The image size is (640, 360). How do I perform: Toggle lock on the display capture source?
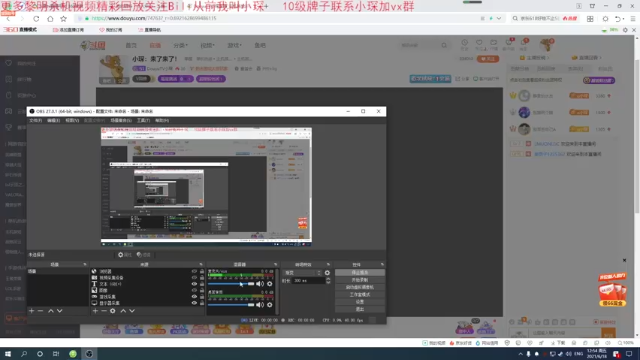202,303
